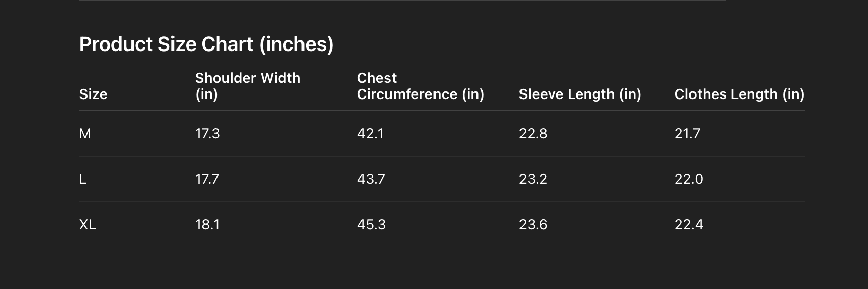The height and width of the screenshot is (289, 868).
Task: Select the Size column header
Action: (x=94, y=94)
